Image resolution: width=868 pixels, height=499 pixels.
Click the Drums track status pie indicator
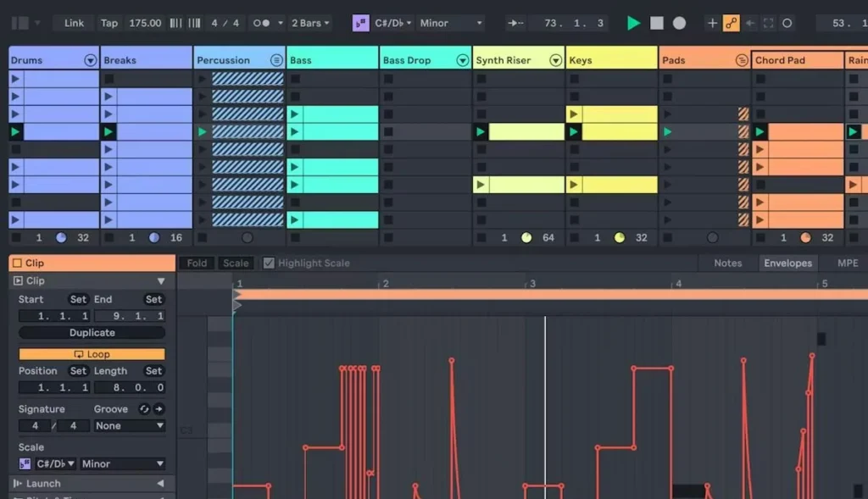[61, 237]
